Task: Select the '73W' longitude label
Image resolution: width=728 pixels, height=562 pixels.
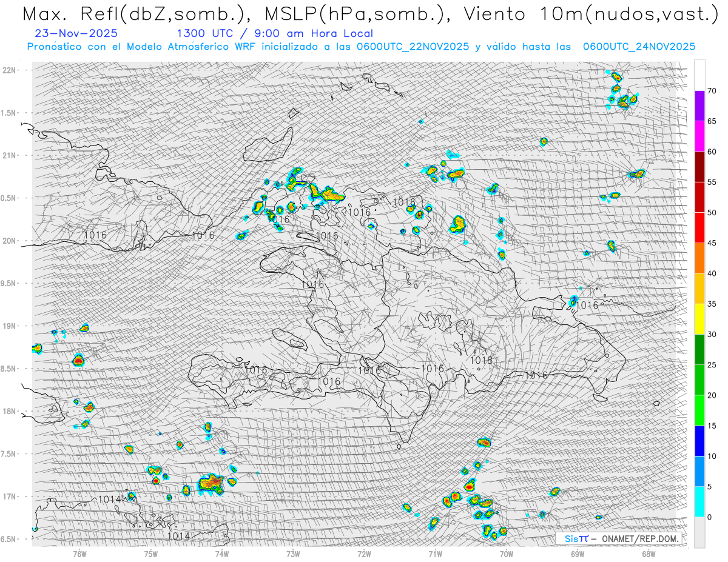Action: tap(293, 554)
